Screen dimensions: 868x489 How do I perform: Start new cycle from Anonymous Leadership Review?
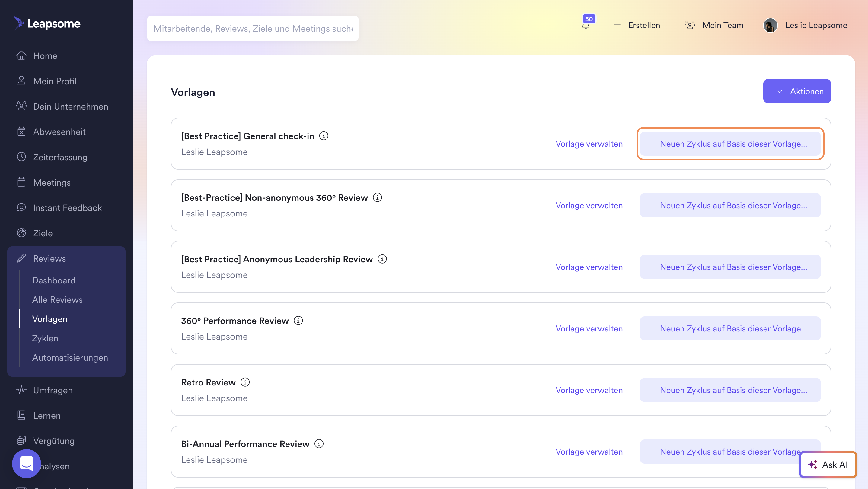[x=730, y=267]
